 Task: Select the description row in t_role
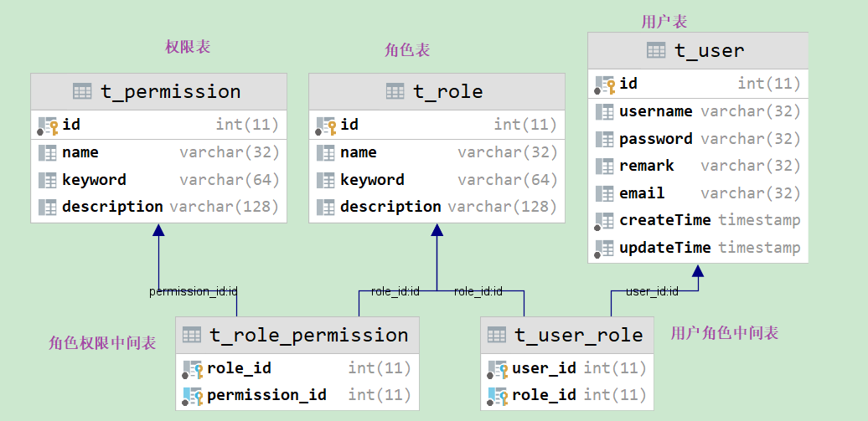pyautogui.click(x=390, y=207)
